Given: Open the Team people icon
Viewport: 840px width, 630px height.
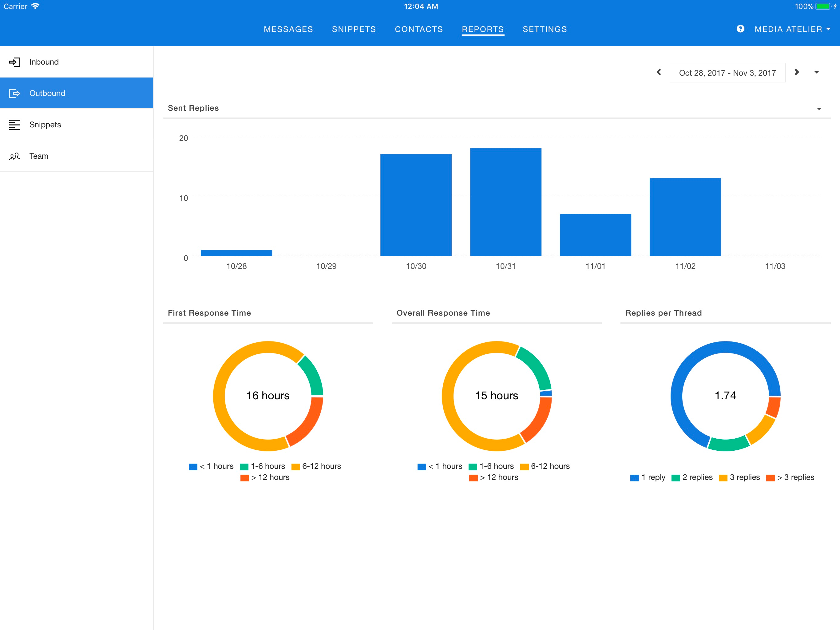Looking at the screenshot, I should coord(14,156).
